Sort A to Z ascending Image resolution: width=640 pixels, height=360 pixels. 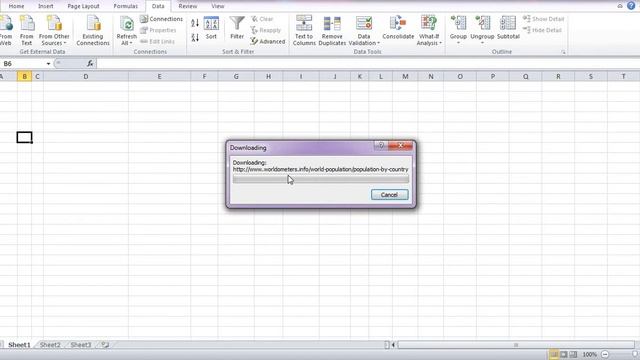pyautogui.click(x=195, y=22)
